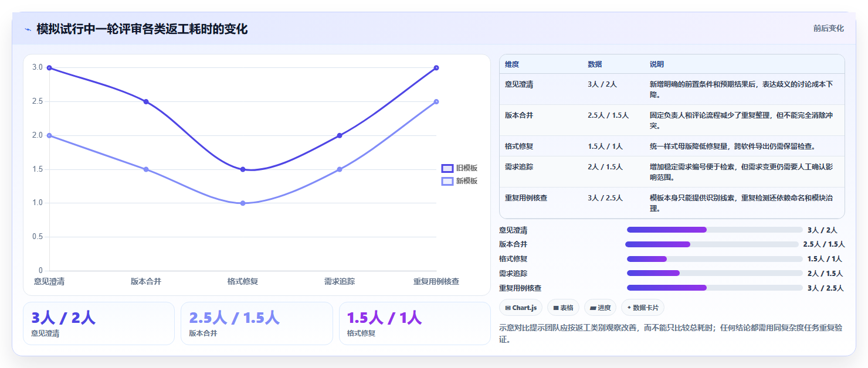Click the 前后变化 label in header
The image size is (868, 368).
pyautogui.click(x=828, y=28)
